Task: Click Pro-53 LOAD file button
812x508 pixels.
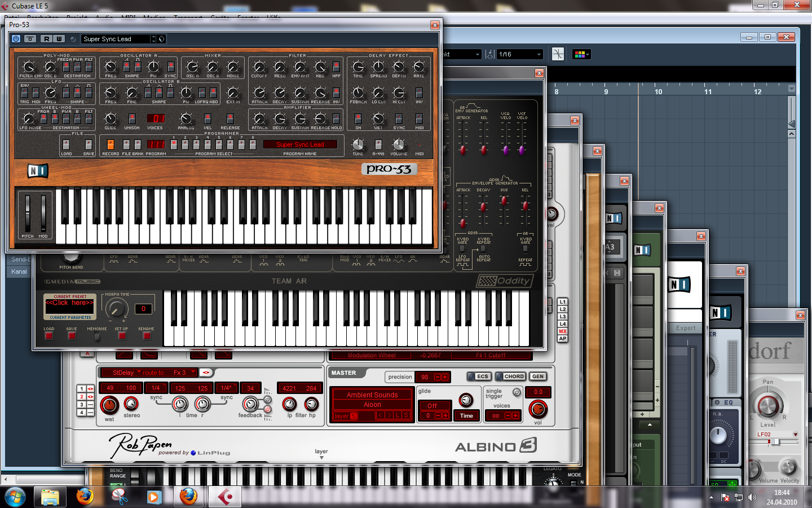Action: (67, 144)
